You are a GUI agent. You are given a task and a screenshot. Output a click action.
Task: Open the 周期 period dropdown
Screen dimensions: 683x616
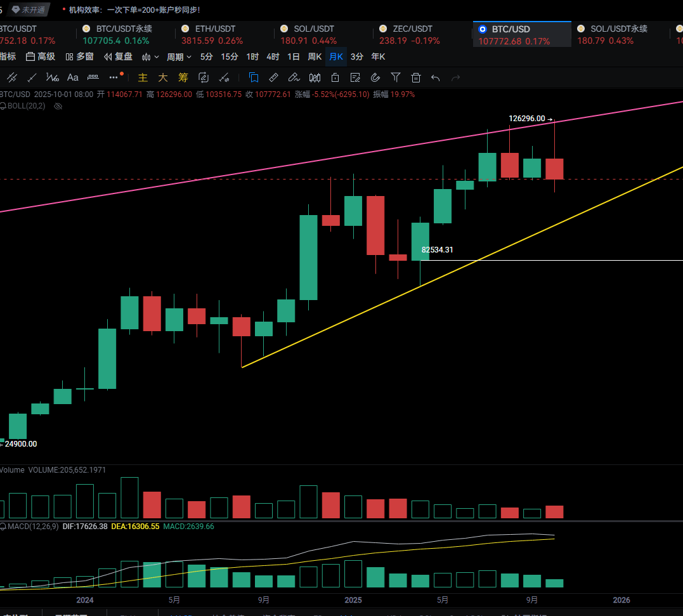[x=179, y=56]
